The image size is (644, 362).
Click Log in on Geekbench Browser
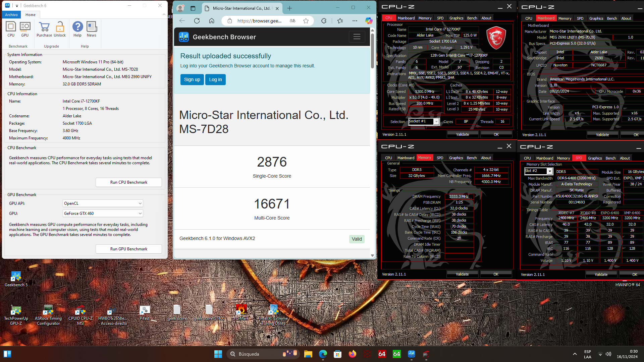[215, 79]
